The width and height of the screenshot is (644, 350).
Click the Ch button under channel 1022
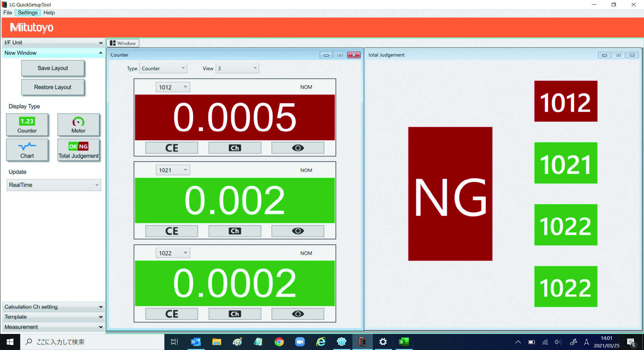click(235, 314)
